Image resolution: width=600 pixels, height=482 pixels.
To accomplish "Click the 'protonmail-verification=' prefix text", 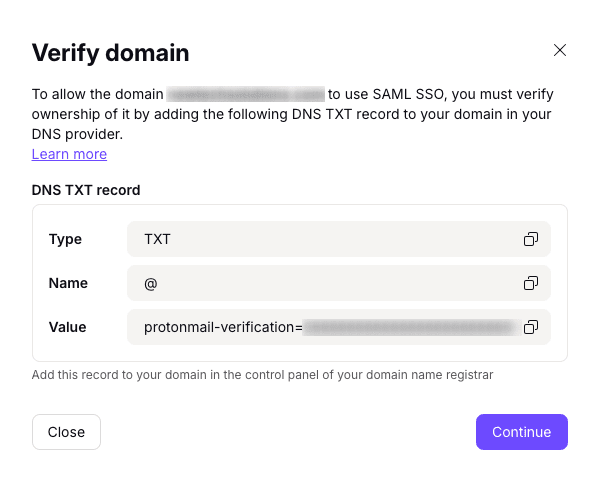I will point(222,327).
